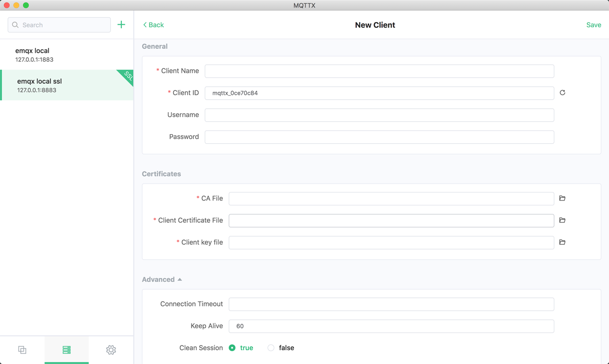This screenshot has width=609, height=364.
Task: Refresh the Client ID to generate new one
Action: pos(562,92)
